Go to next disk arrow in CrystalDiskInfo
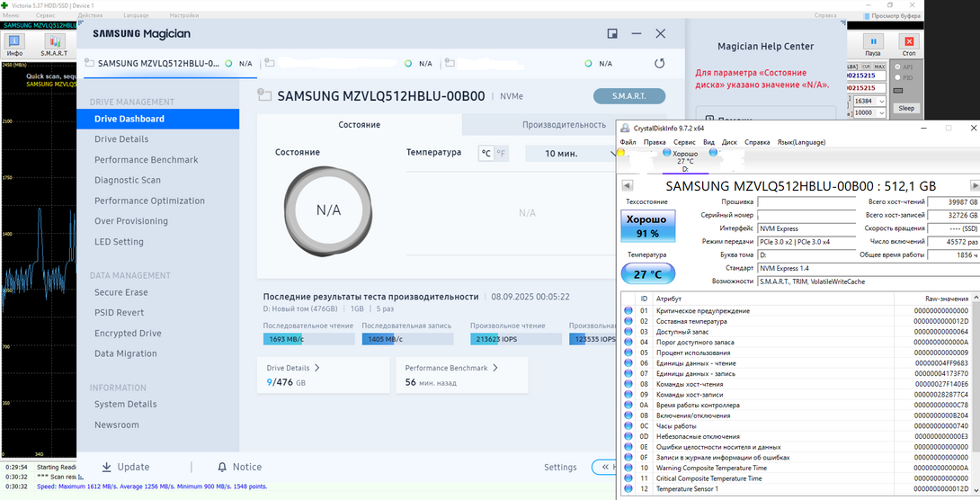980x500 pixels. (x=975, y=185)
